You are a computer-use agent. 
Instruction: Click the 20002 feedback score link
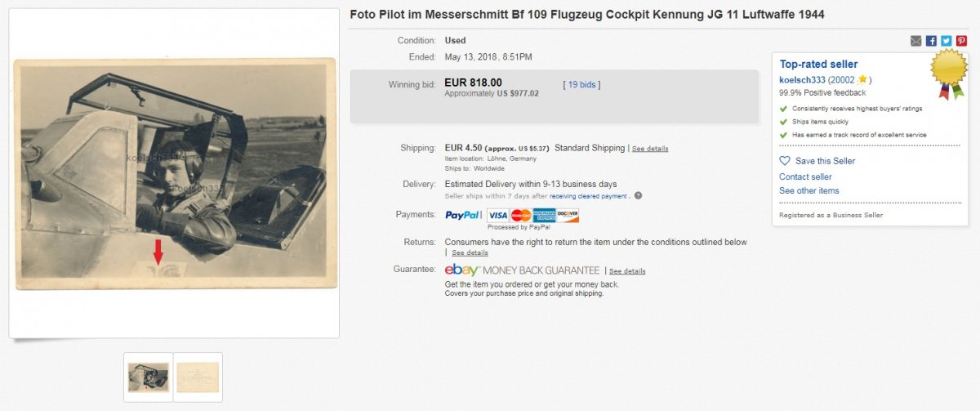pos(841,80)
